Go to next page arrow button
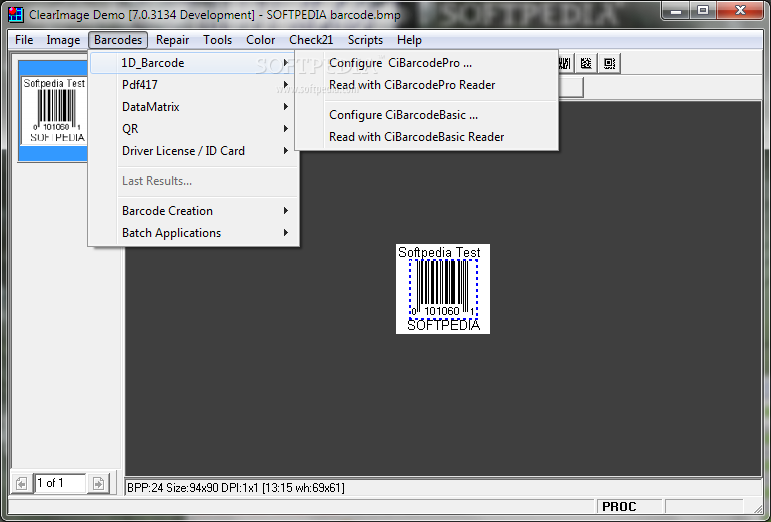Screen dimensions: 771x522 (x=98, y=484)
